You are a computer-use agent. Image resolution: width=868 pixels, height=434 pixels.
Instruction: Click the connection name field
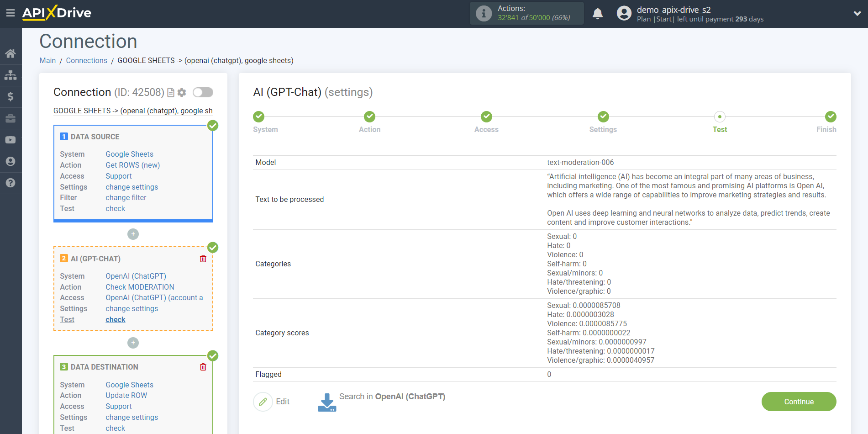(x=133, y=111)
